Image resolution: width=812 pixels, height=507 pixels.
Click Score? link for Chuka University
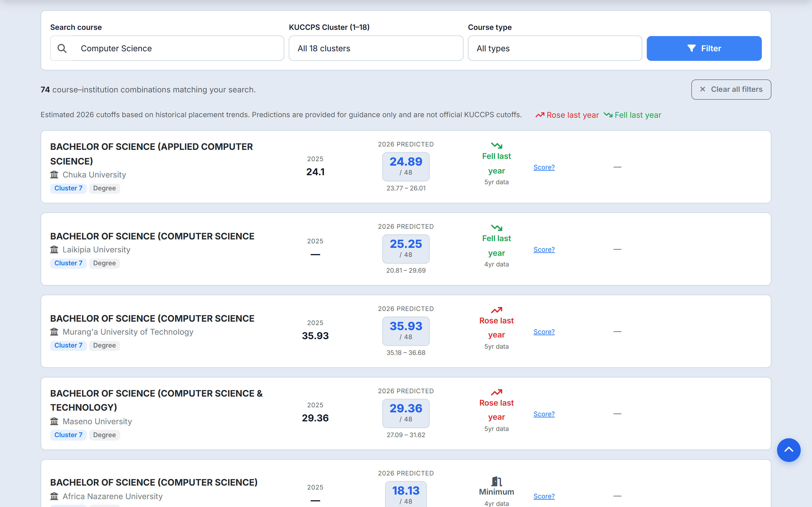coord(544,167)
